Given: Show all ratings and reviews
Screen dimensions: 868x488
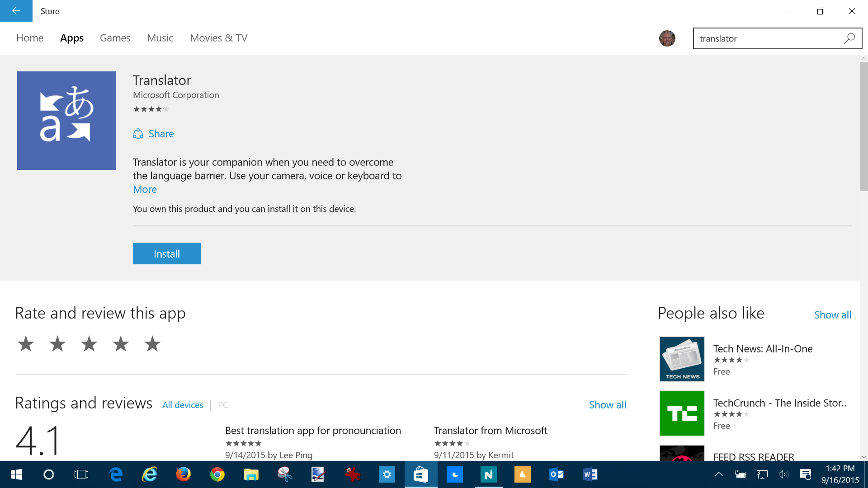Looking at the screenshot, I should click(x=607, y=405).
